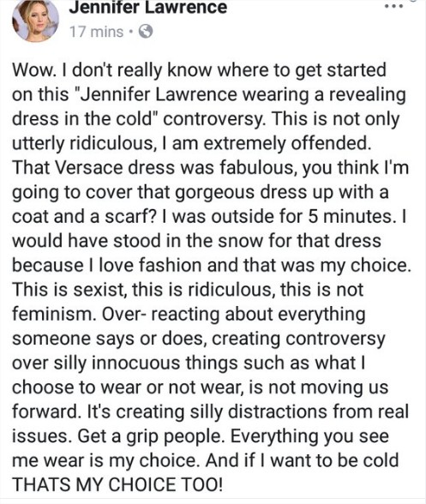Click the globe public audience icon

(x=146, y=32)
